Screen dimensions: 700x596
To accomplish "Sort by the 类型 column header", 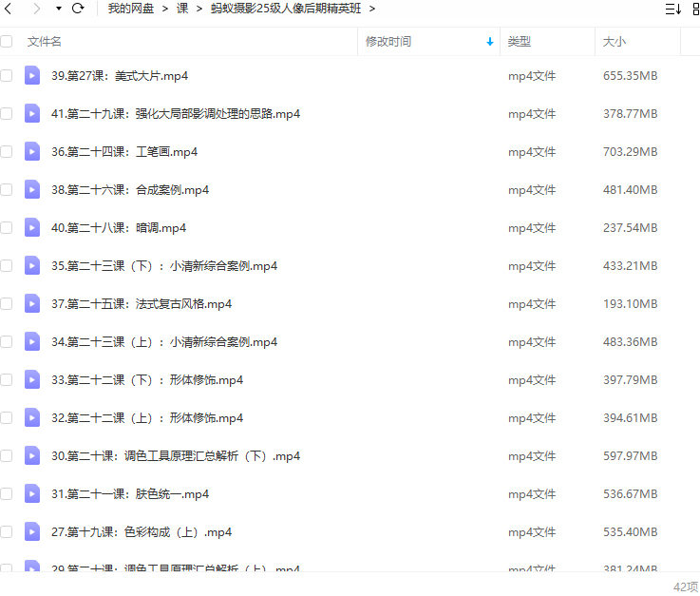I will coord(520,42).
